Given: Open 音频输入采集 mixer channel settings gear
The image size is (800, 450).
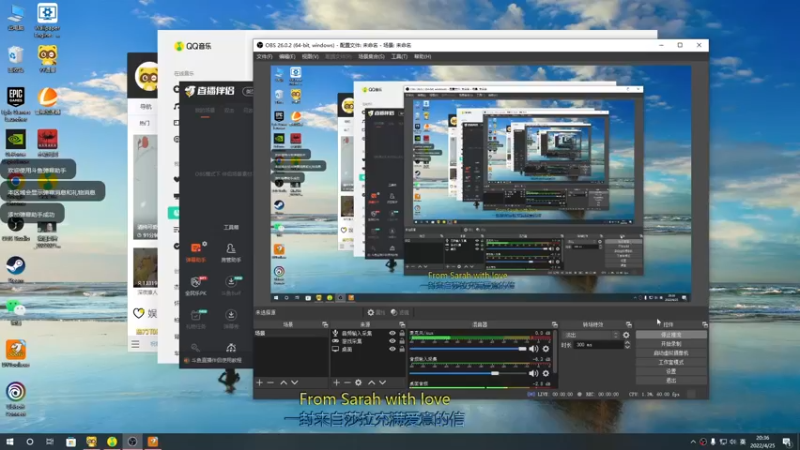Looking at the screenshot, I should click(546, 373).
